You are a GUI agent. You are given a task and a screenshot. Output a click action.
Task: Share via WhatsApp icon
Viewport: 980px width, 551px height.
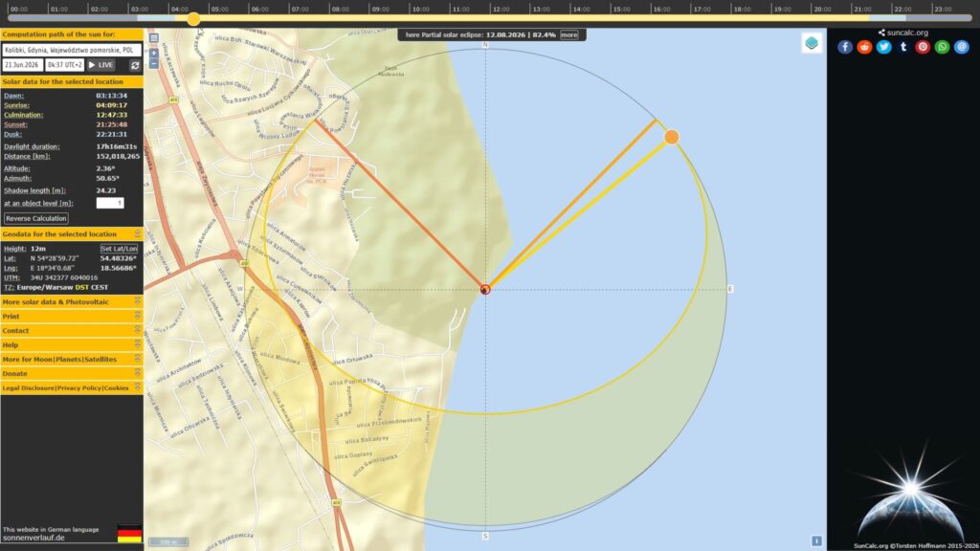click(942, 47)
